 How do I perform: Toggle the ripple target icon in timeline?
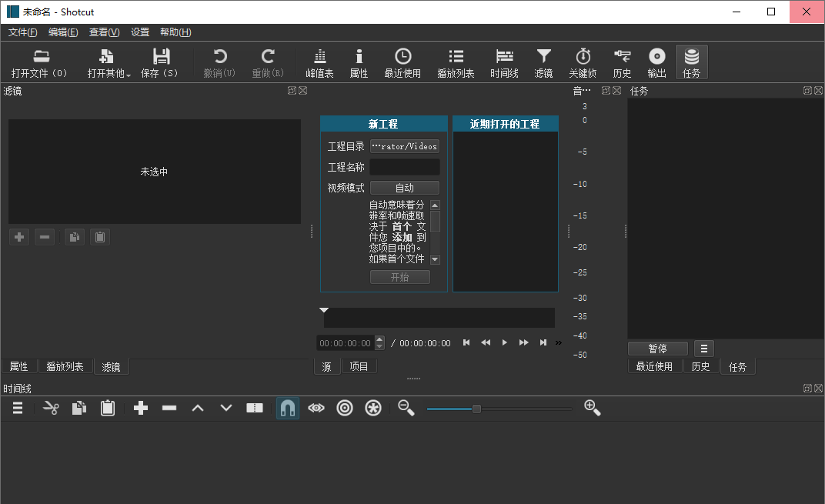coord(345,408)
